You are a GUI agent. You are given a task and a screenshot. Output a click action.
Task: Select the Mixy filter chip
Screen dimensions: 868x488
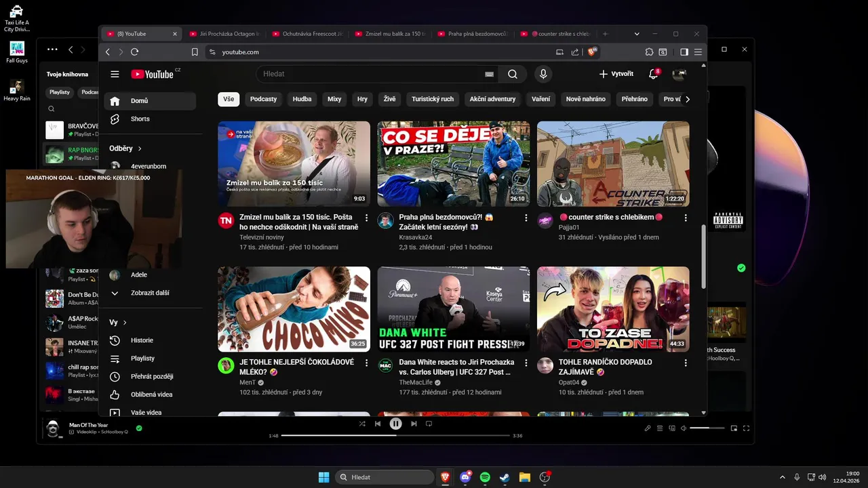[x=334, y=99]
